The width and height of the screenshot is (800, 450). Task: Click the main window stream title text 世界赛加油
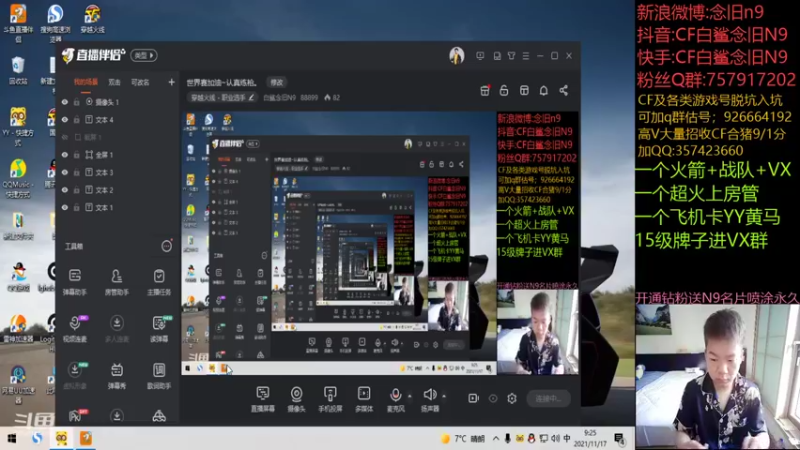(x=222, y=82)
